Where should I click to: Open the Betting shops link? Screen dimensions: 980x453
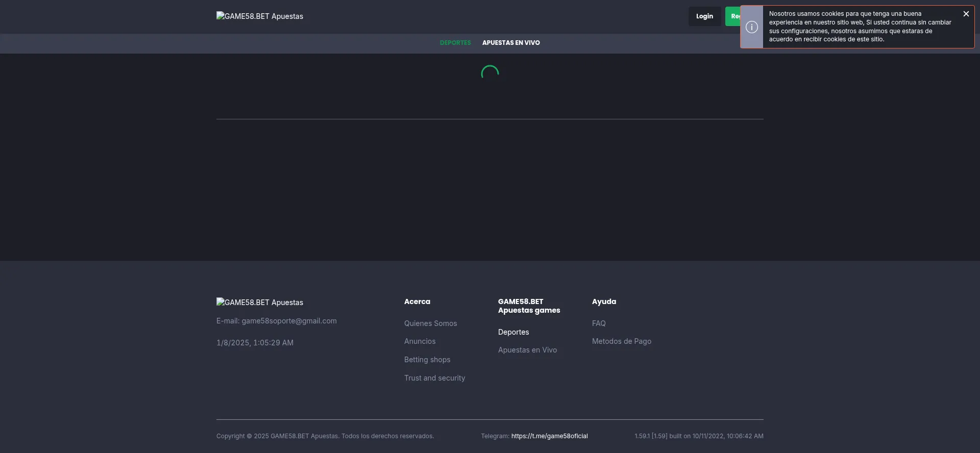(427, 360)
